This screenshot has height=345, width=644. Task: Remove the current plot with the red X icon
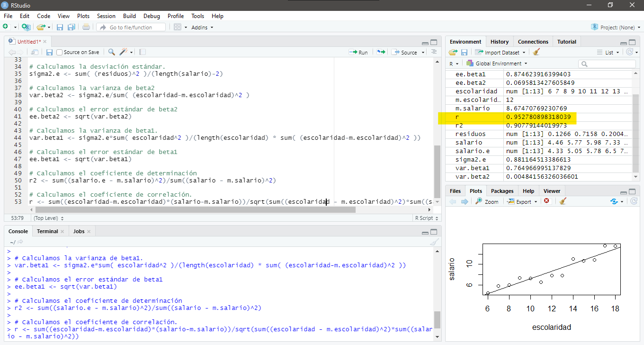pos(546,201)
